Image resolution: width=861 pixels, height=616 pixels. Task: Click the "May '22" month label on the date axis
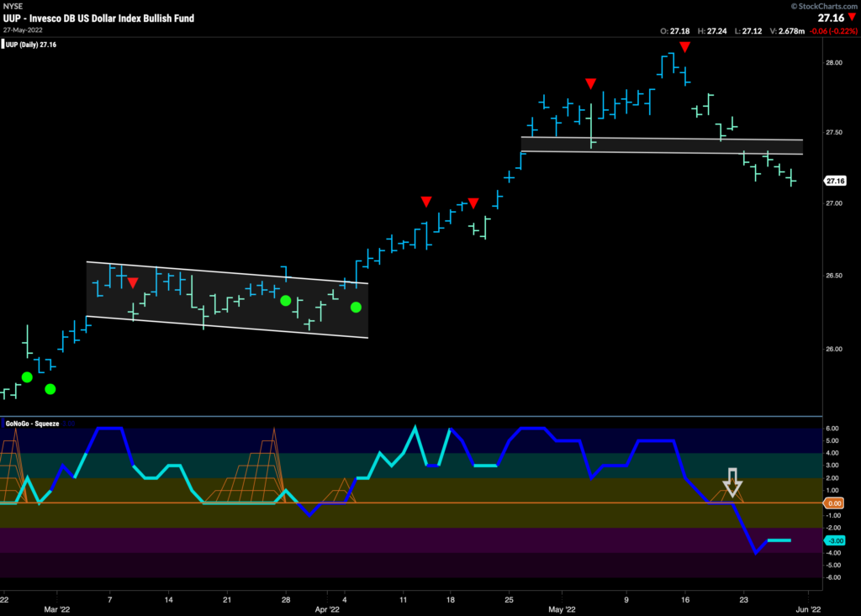click(x=563, y=609)
